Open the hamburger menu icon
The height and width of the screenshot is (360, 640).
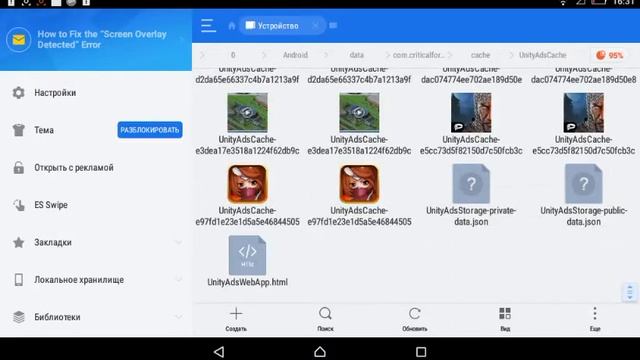coord(208,25)
